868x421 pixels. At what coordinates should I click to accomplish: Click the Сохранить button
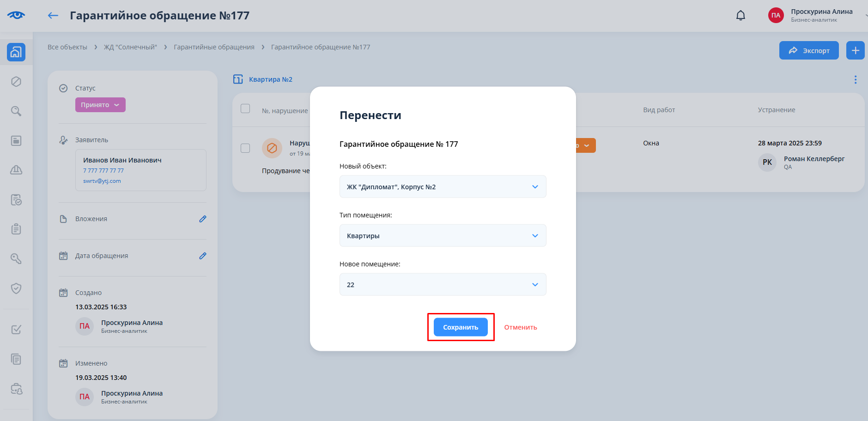pyautogui.click(x=461, y=327)
